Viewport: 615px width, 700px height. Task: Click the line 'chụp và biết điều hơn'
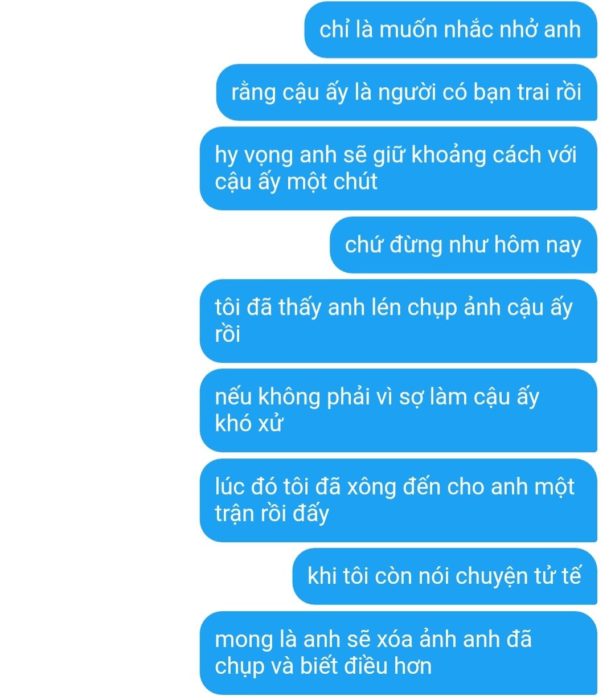[323, 666]
